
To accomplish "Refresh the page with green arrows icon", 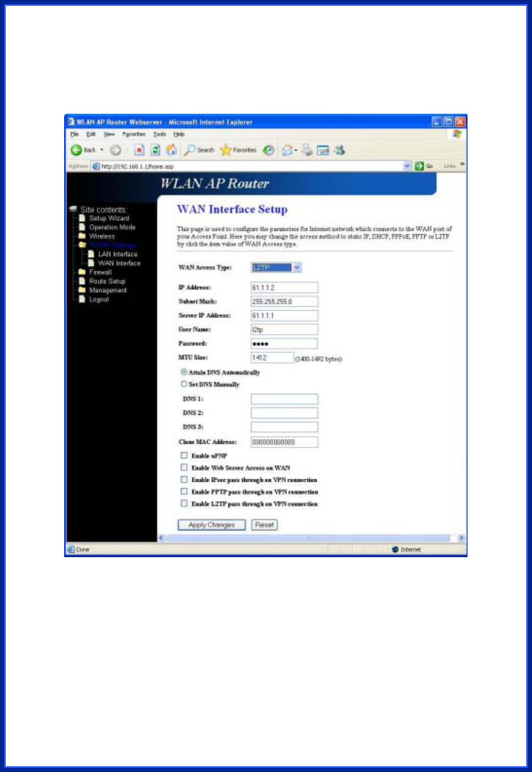I will tap(155, 150).
